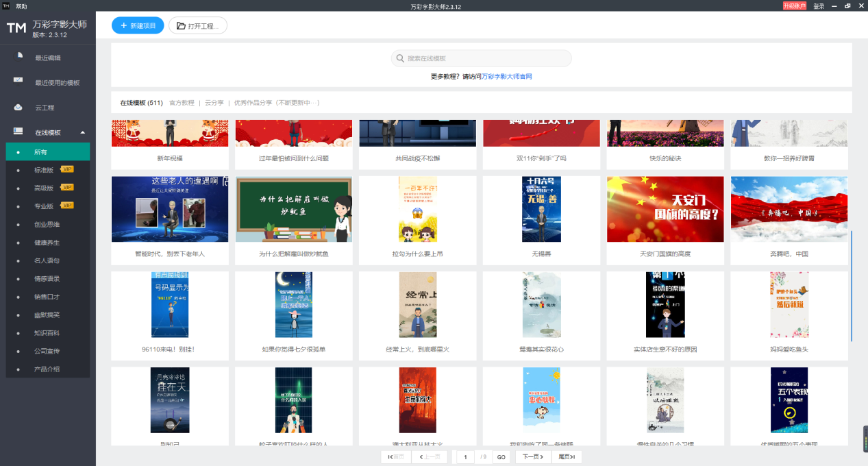Select the 幽默搞笑 category

tap(48, 315)
